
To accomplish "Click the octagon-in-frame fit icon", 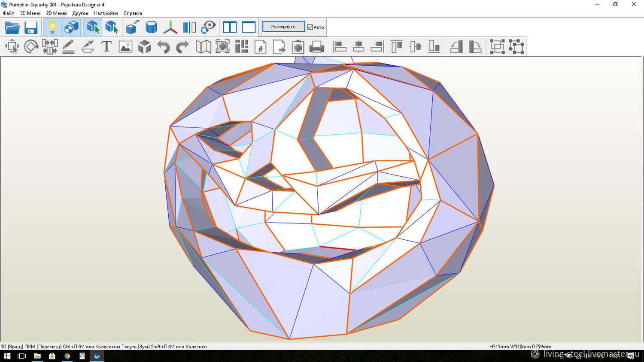I will 222,46.
